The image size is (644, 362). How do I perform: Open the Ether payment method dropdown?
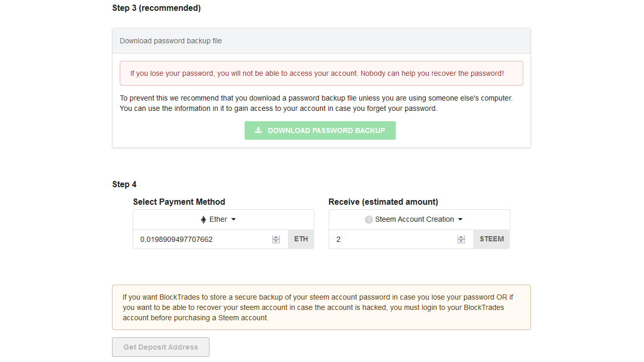pos(223,220)
